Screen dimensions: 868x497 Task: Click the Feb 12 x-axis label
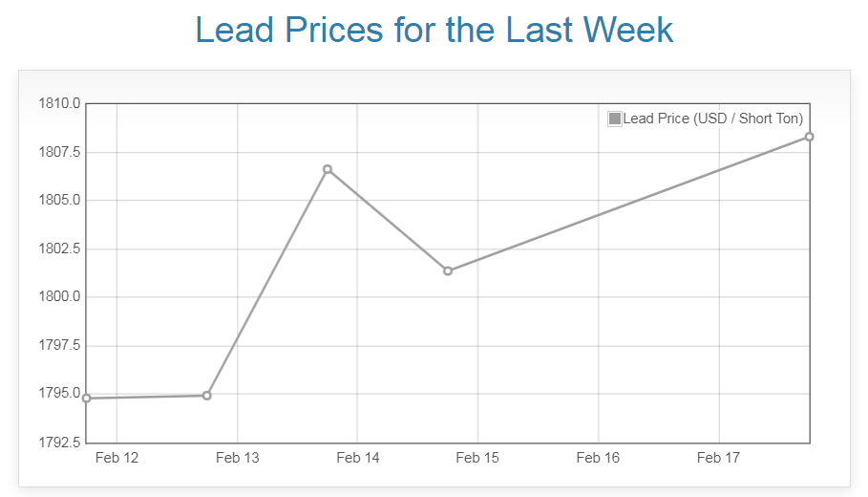(x=116, y=458)
